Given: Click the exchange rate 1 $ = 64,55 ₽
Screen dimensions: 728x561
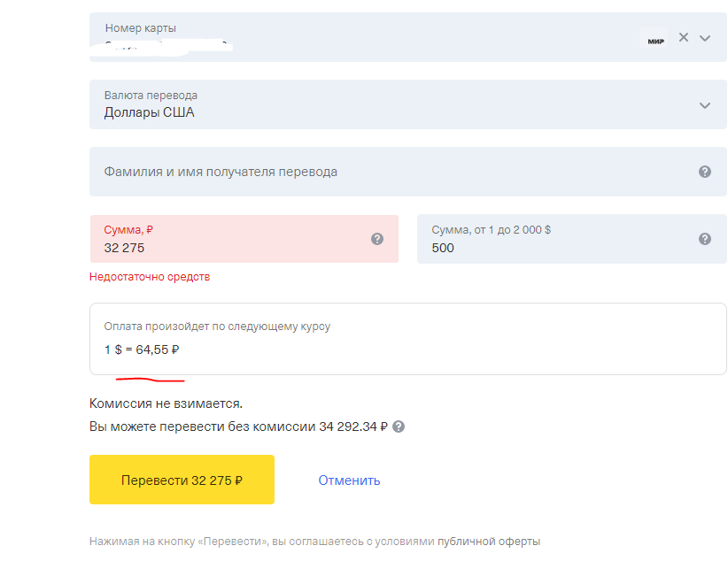Looking at the screenshot, I should (x=142, y=350).
